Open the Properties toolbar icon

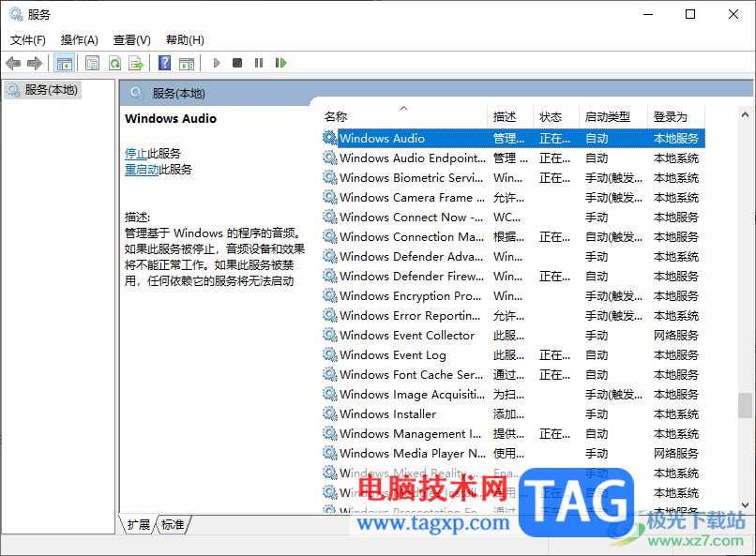[x=92, y=63]
